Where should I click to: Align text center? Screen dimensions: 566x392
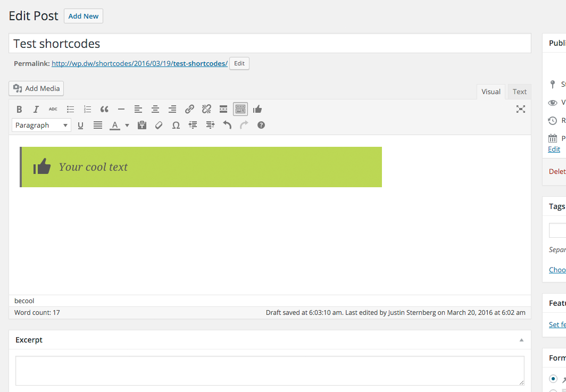pos(155,109)
